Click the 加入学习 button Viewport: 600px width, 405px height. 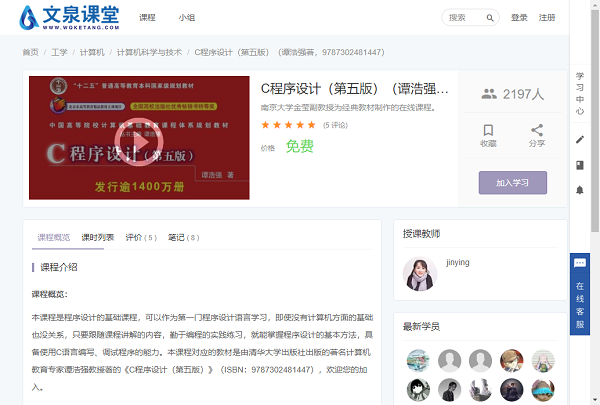click(x=512, y=182)
